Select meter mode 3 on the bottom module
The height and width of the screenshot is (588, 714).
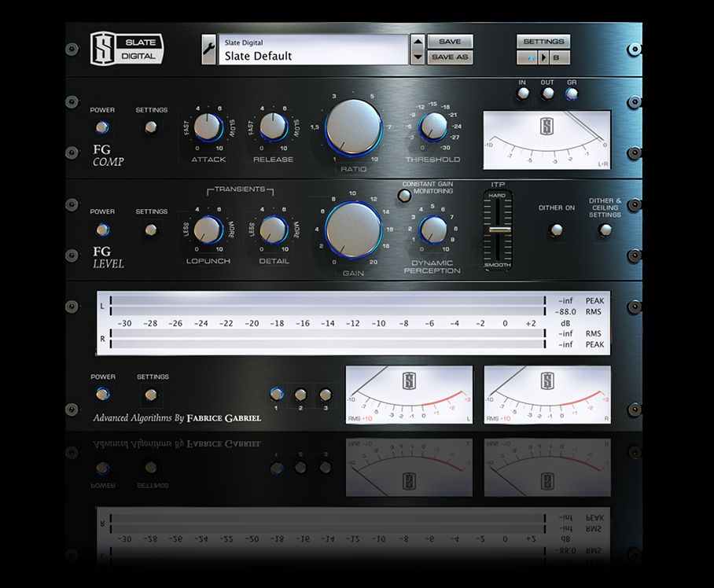pyautogui.click(x=324, y=394)
